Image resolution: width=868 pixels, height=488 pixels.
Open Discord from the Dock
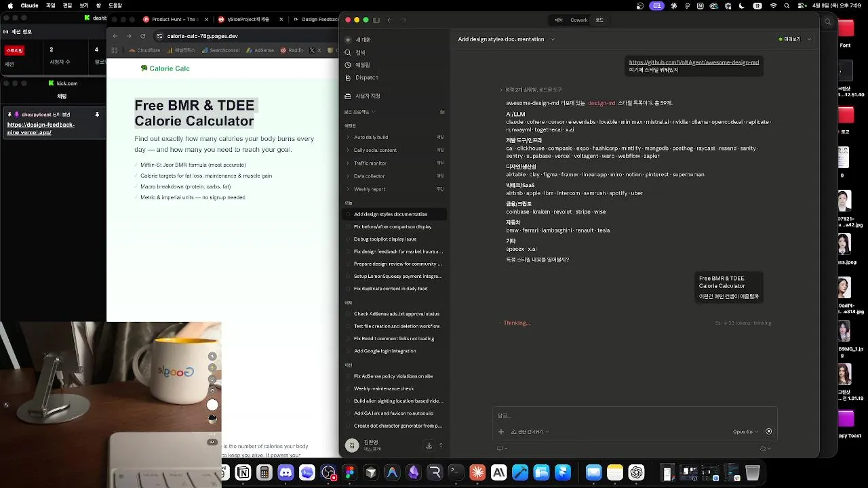pyautogui.click(x=285, y=473)
